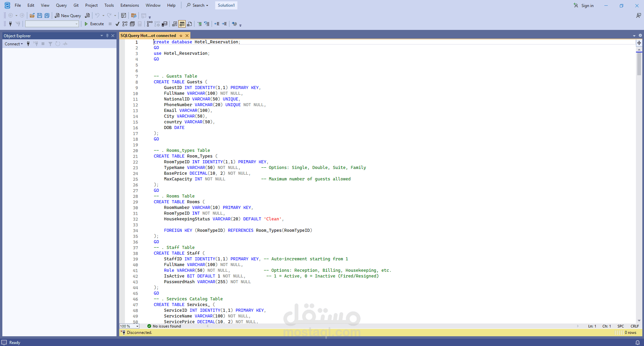The height and width of the screenshot is (346, 644).
Task: Open the Tools menu
Action: pyautogui.click(x=109, y=5)
